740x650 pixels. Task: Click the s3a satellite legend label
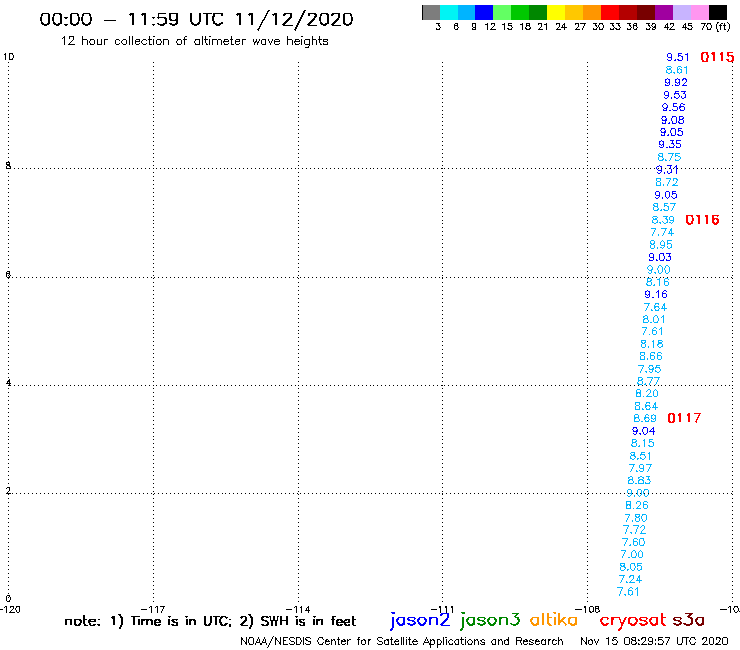pyautogui.click(x=689, y=620)
